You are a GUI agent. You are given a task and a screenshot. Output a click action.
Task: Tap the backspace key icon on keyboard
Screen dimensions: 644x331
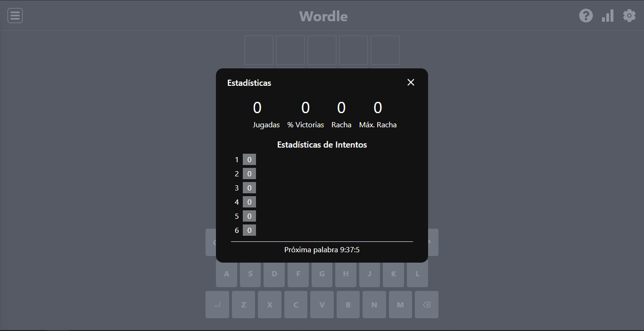427,305
